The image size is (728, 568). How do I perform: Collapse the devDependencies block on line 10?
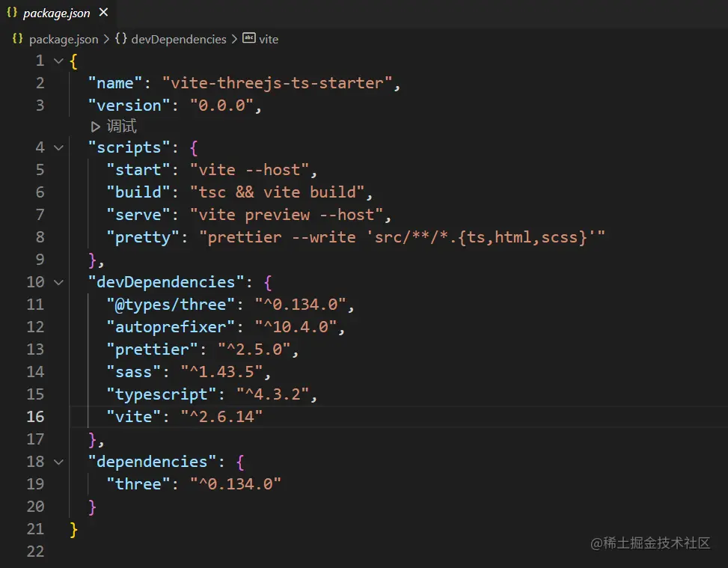pyautogui.click(x=58, y=282)
